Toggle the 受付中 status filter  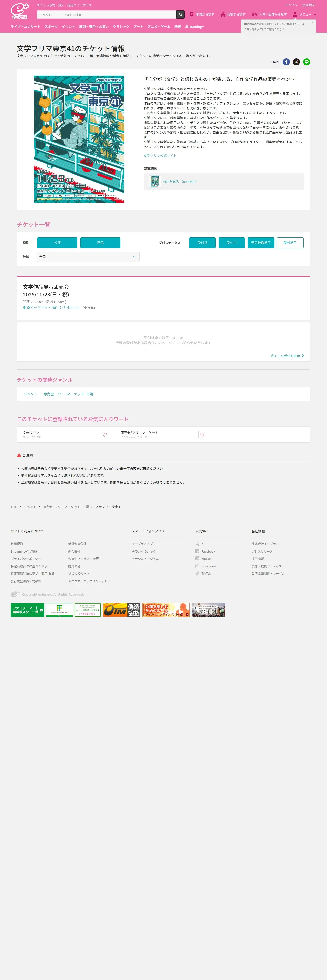pyautogui.click(x=232, y=243)
